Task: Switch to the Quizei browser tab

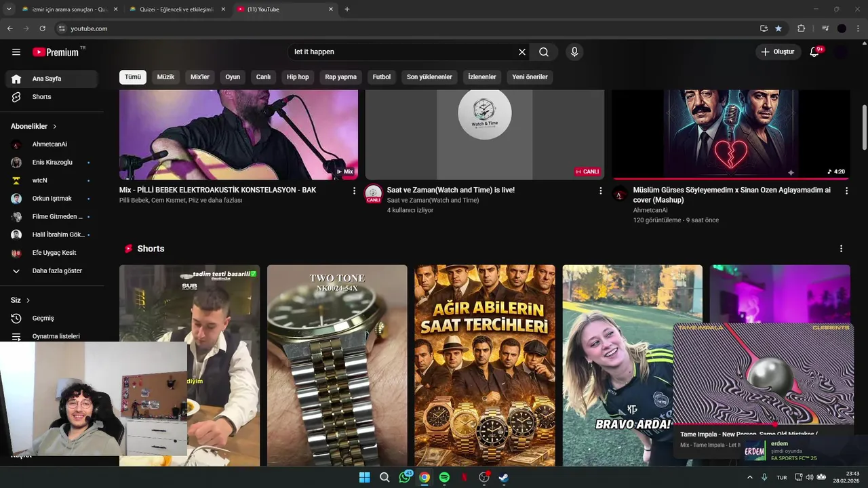Action: point(178,9)
